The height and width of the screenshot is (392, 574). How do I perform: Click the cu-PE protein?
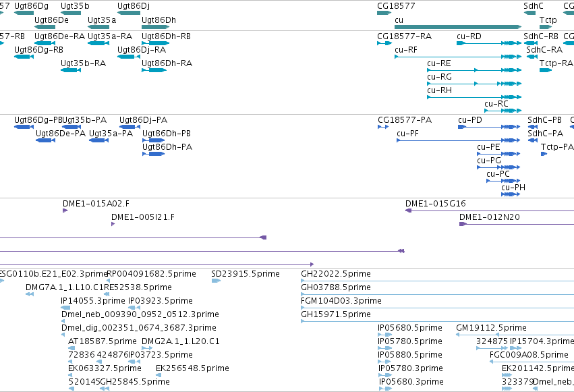(498, 154)
